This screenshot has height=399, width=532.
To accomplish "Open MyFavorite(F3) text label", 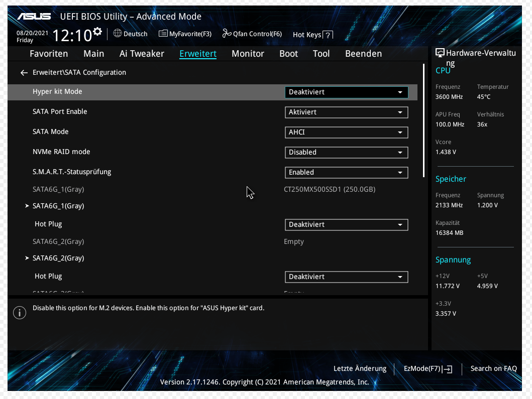I will coord(190,34).
